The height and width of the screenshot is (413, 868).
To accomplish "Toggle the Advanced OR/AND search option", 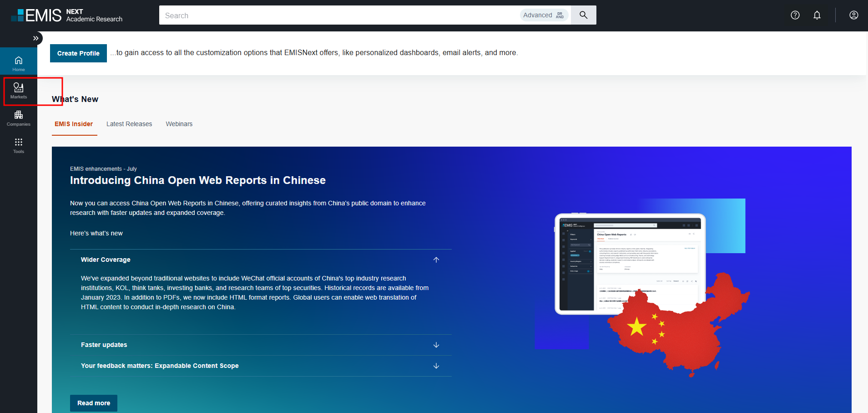I will (x=544, y=15).
